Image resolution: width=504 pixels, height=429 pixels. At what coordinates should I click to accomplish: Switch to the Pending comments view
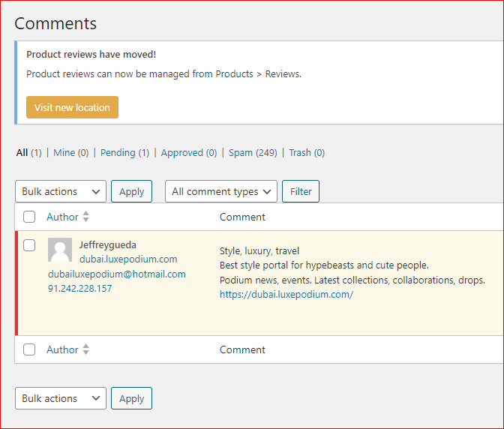tap(118, 152)
